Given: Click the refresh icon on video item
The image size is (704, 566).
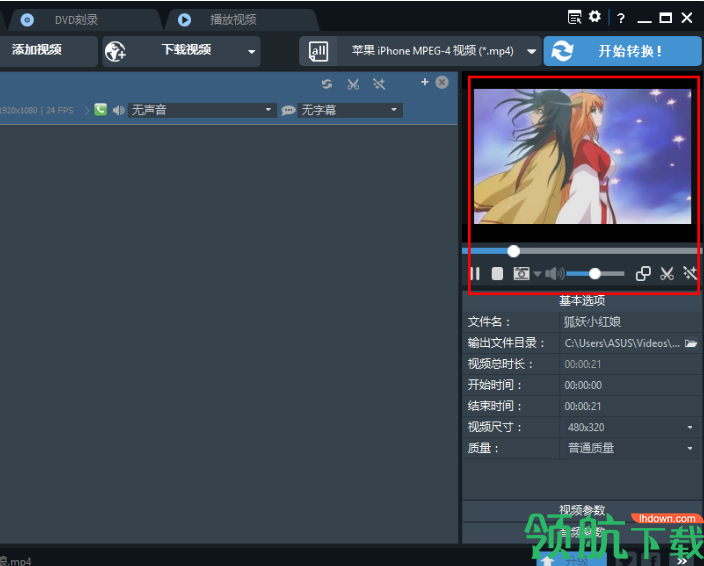Looking at the screenshot, I should pyautogui.click(x=327, y=84).
